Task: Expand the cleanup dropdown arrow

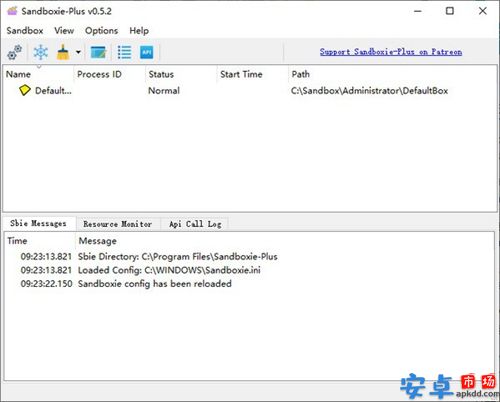Action: 78,52
